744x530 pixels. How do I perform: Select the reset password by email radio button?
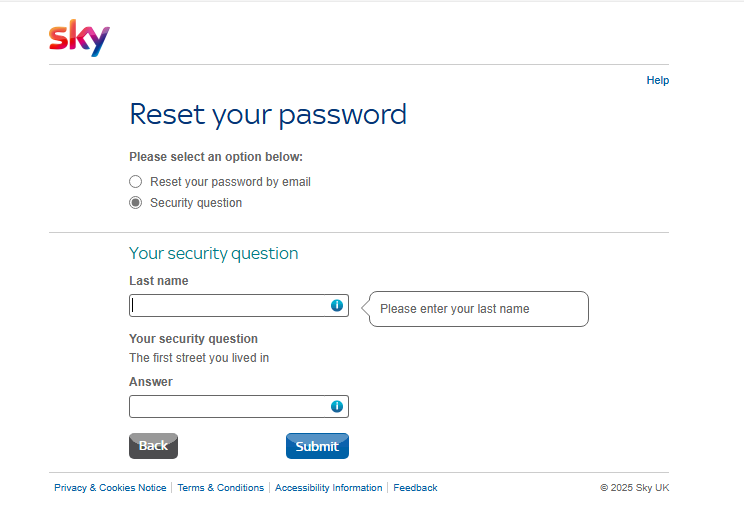click(x=136, y=182)
